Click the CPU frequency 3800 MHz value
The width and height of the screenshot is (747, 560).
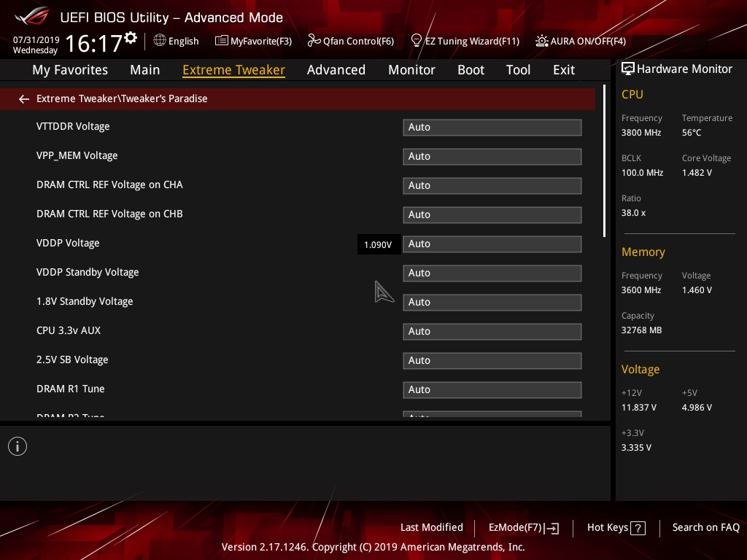coord(641,133)
